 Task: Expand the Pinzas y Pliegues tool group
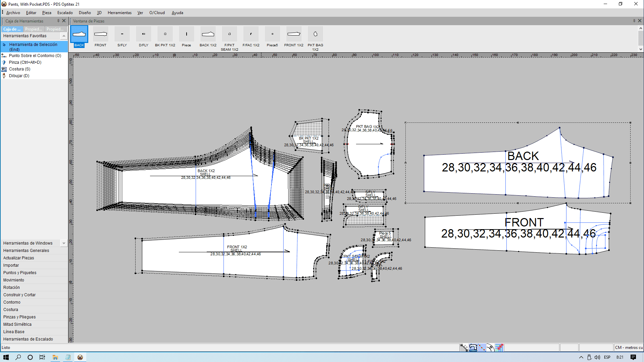(19, 317)
